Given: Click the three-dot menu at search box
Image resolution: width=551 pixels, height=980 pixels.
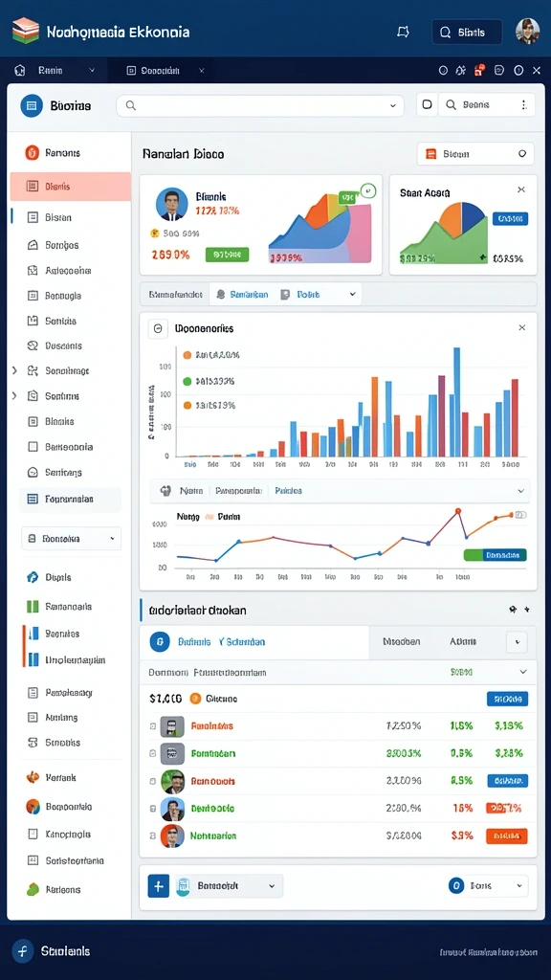Looking at the screenshot, I should pyautogui.click(x=523, y=105).
